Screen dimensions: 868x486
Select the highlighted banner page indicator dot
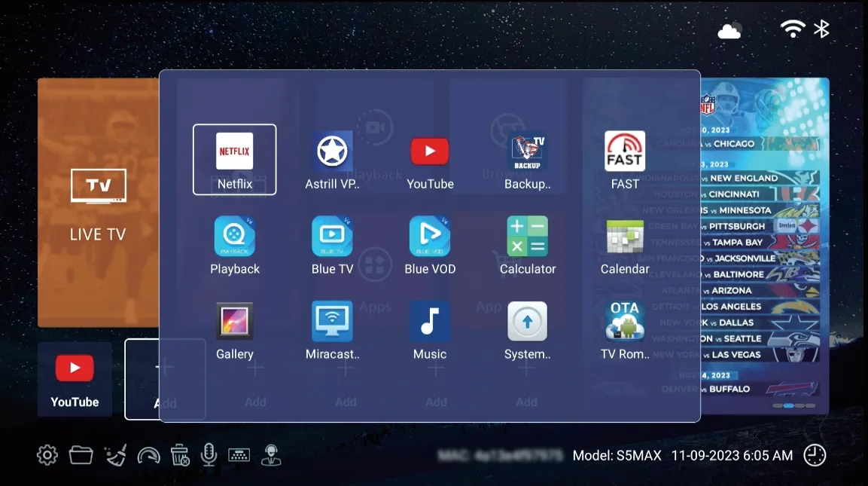[789, 405]
